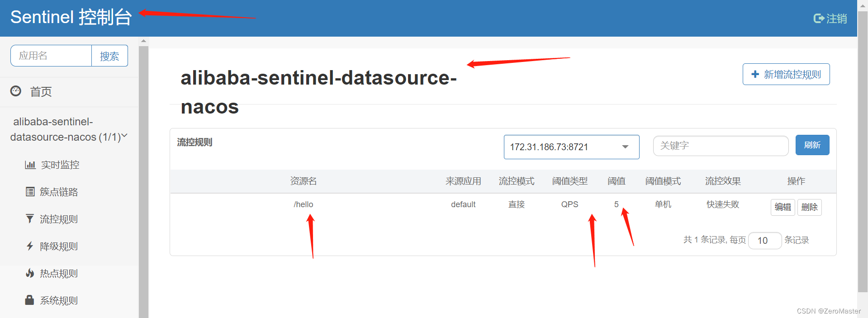Click the 降级规则 lightning icon
Image resolution: width=868 pixels, height=318 pixels.
pyautogui.click(x=30, y=246)
